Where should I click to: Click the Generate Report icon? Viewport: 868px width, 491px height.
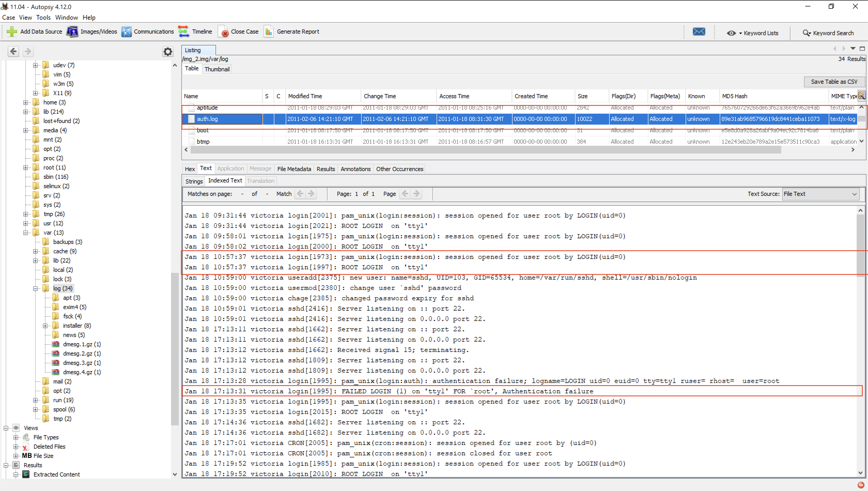tap(268, 31)
